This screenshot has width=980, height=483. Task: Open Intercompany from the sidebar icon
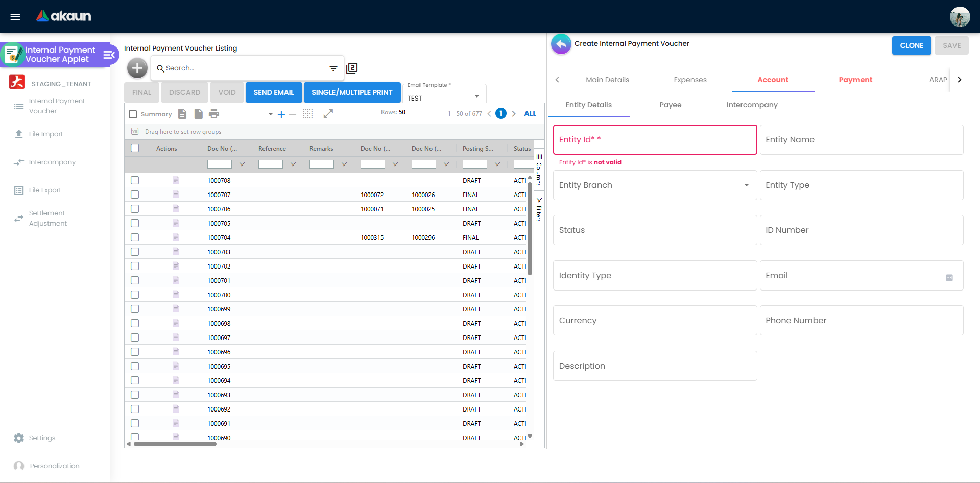[x=19, y=162]
